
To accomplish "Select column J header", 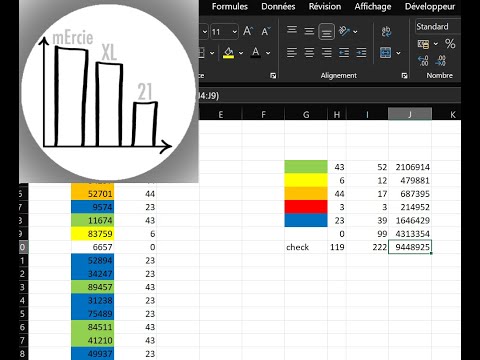I will coord(410,114).
